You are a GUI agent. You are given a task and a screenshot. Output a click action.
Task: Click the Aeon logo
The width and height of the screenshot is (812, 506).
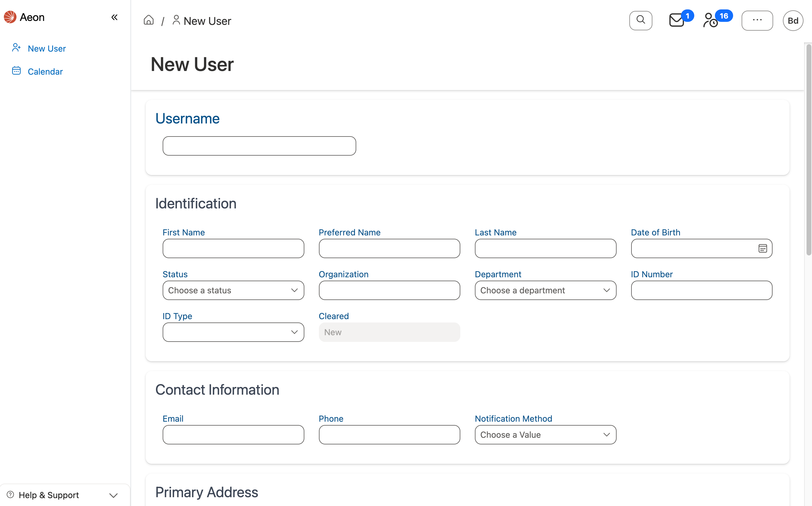pyautogui.click(x=24, y=17)
